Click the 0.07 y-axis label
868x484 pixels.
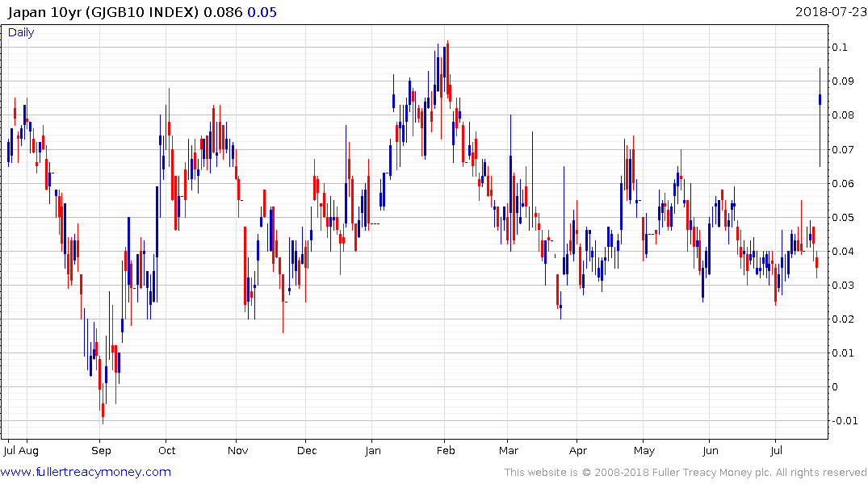click(x=842, y=149)
